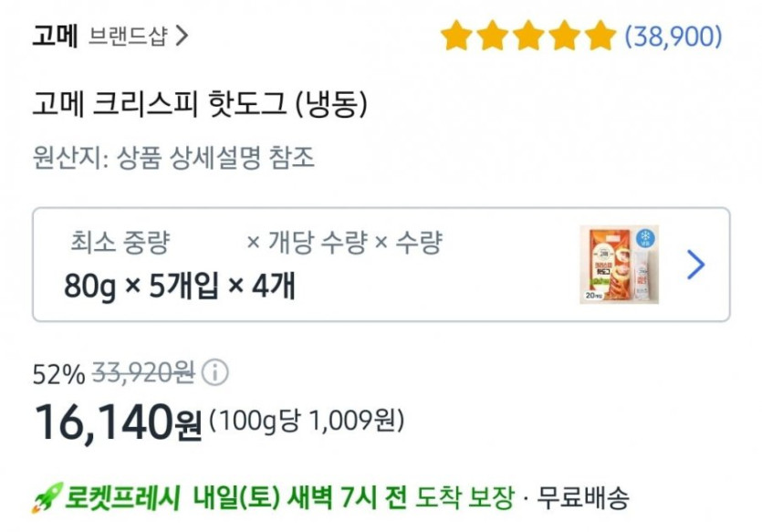Click the 원산지 origin information text

click(173, 158)
